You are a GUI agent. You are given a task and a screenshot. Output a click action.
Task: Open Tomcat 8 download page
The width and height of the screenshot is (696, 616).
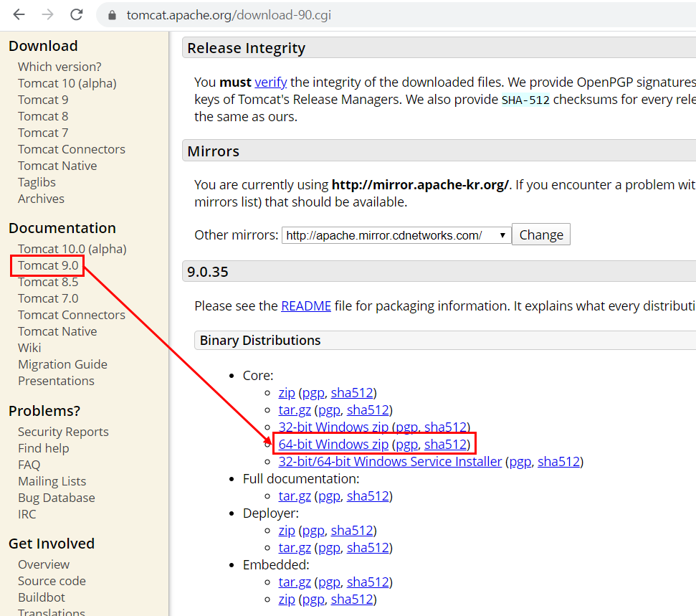click(x=43, y=116)
